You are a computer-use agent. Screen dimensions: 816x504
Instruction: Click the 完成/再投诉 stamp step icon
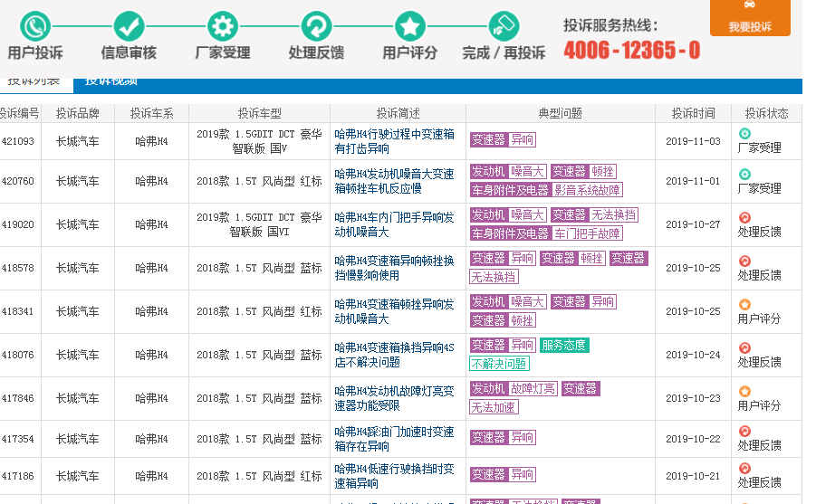coord(504,26)
